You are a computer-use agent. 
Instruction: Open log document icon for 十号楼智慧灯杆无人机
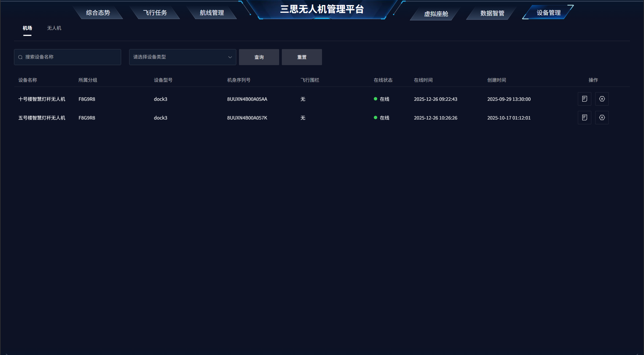[x=584, y=99]
